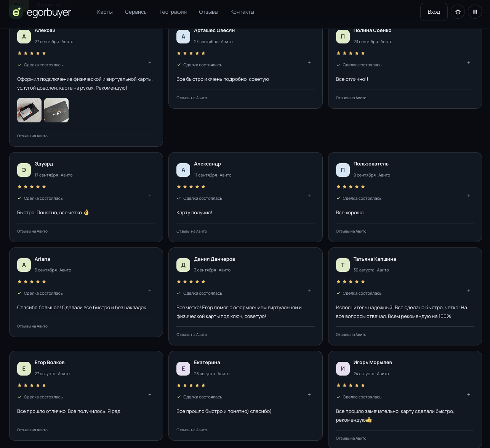Click Игорь Морылев's avatar with letter И
The image size is (490, 448).
[343, 368]
